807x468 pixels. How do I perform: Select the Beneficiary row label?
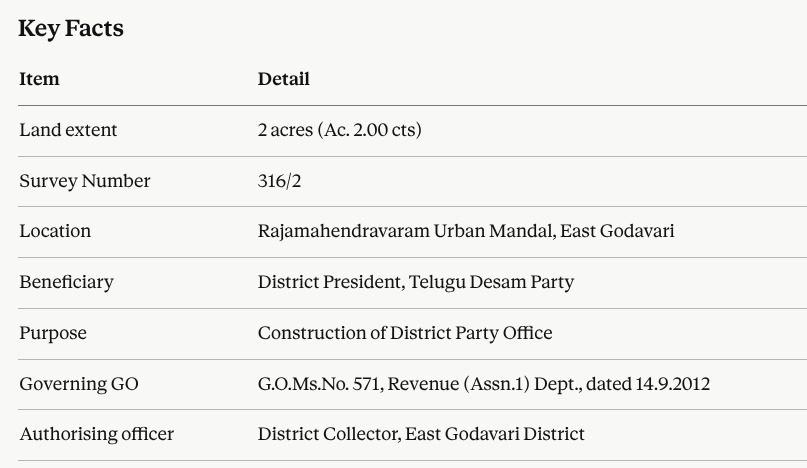(66, 282)
